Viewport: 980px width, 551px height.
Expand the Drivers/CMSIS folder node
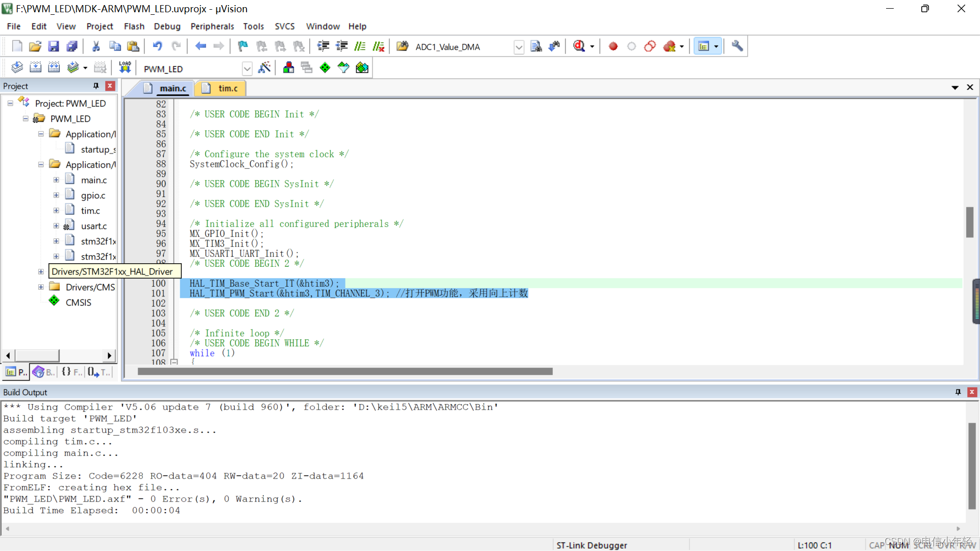pyautogui.click(x=41, y=287)
